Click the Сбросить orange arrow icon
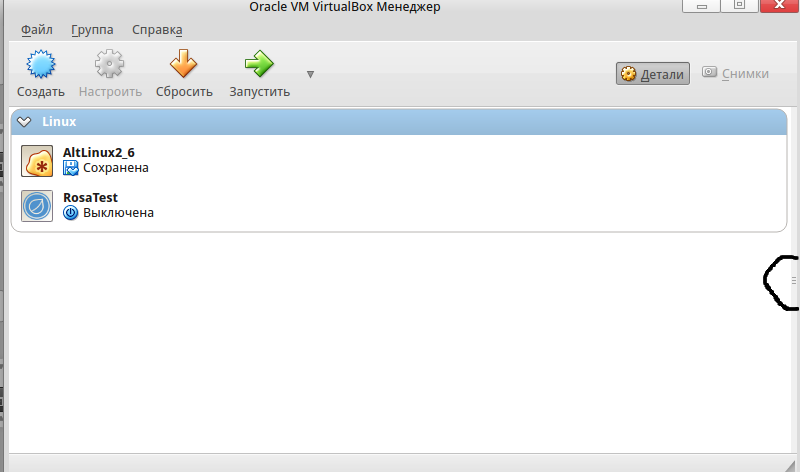 (x=184, y=63)
